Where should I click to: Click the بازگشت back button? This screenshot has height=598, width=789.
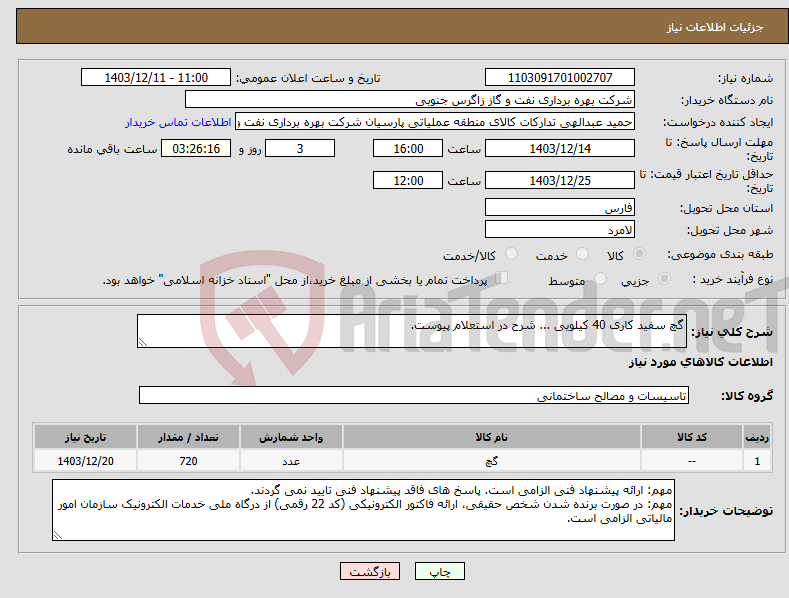click(370, 572)
